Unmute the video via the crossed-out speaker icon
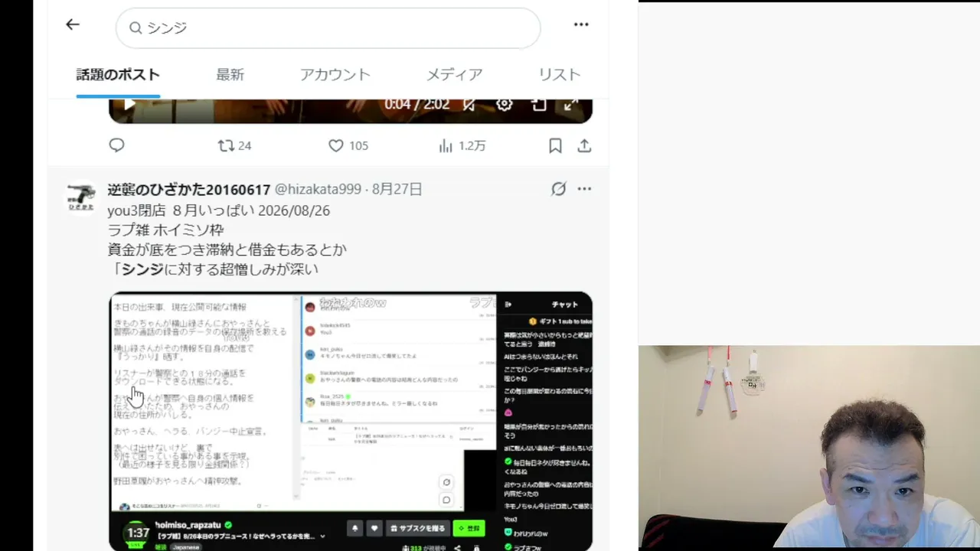The height and width of the screenshot is (551, 980). [x=469, y=104]
